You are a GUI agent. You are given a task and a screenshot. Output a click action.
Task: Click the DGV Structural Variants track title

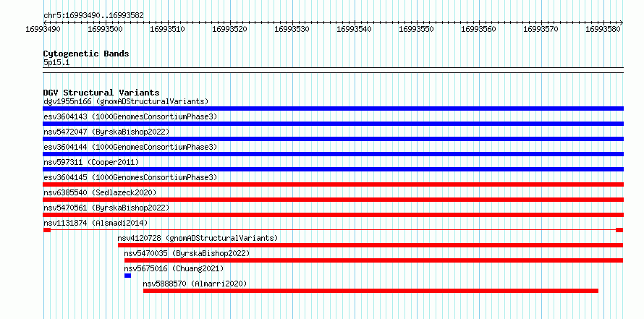pyautogui.click(x=101, y=93)
